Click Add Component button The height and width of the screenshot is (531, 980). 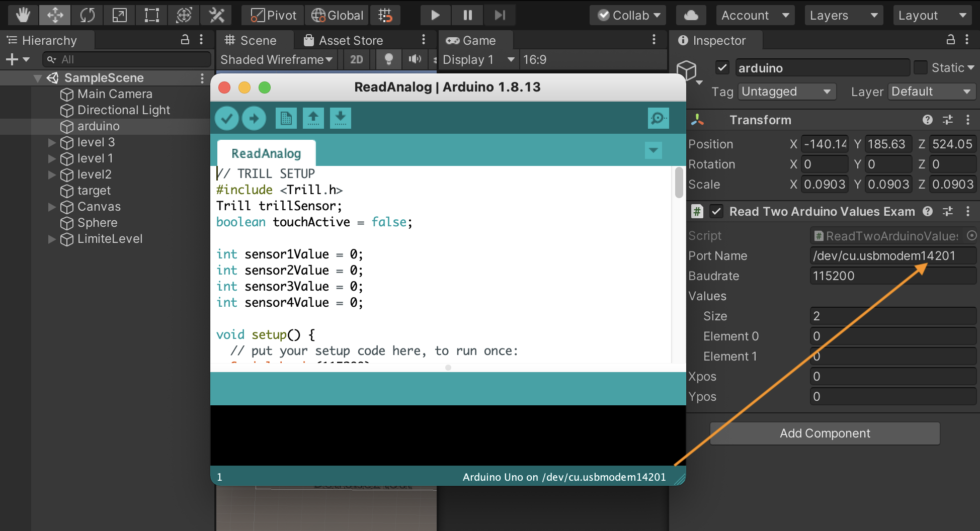[825, 433]
